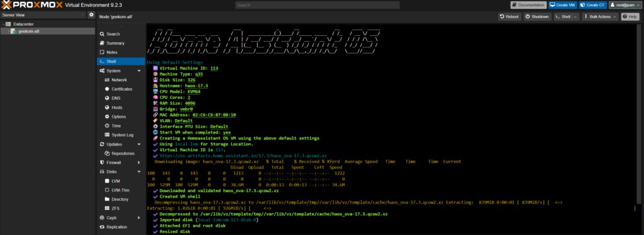This screenshot has width=644, height=235.
Task: Expand the Firewall submenu arrow
Action: pos(139,163)
